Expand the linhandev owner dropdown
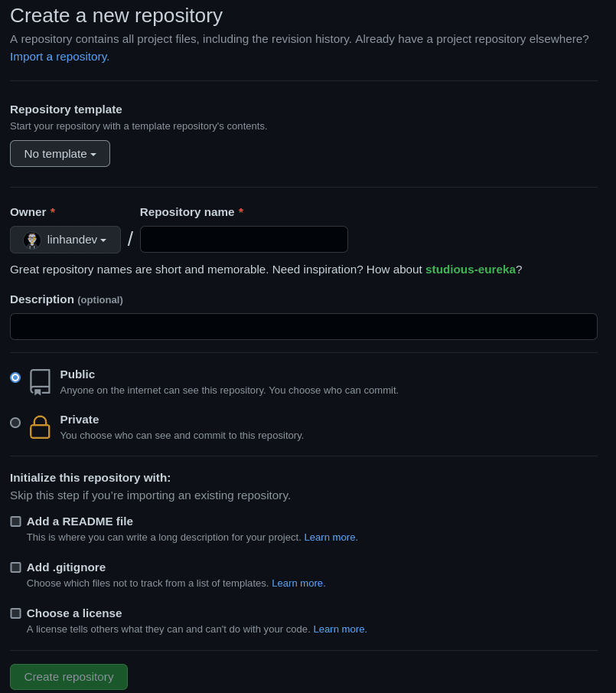The image size is (616, 693). click(x=66, y=240)
